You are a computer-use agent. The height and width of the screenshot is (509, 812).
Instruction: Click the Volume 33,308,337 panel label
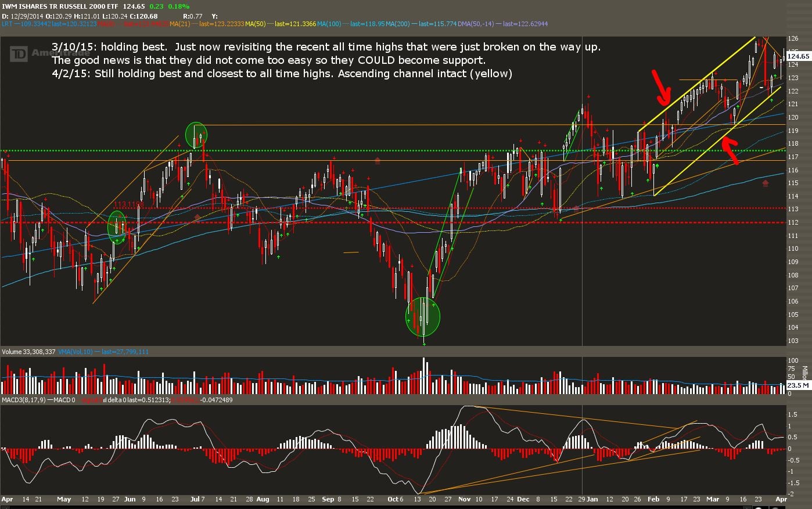[x=28, y=352]
